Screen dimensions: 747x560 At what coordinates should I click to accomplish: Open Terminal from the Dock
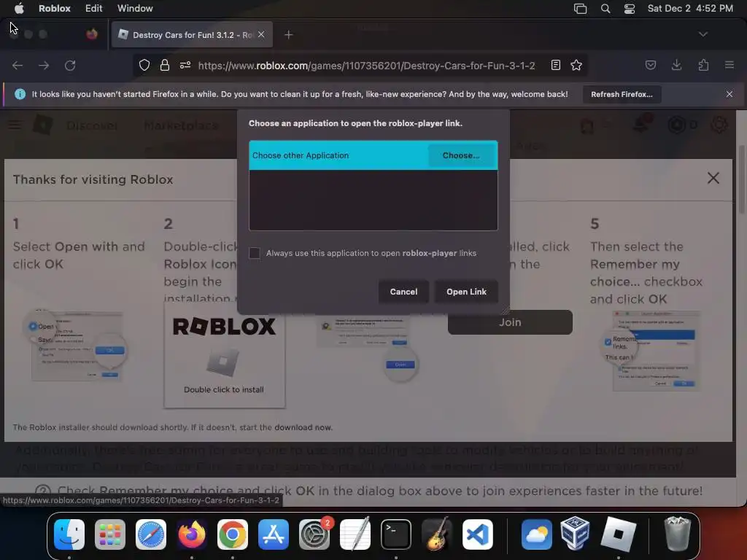[x=396, y=534]
